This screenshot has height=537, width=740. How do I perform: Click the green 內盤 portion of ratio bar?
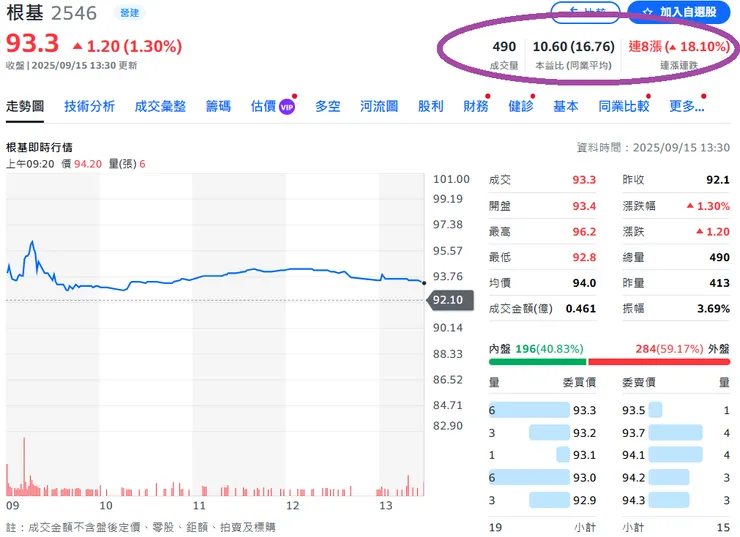pyautogui.click(x=538, y=362)
